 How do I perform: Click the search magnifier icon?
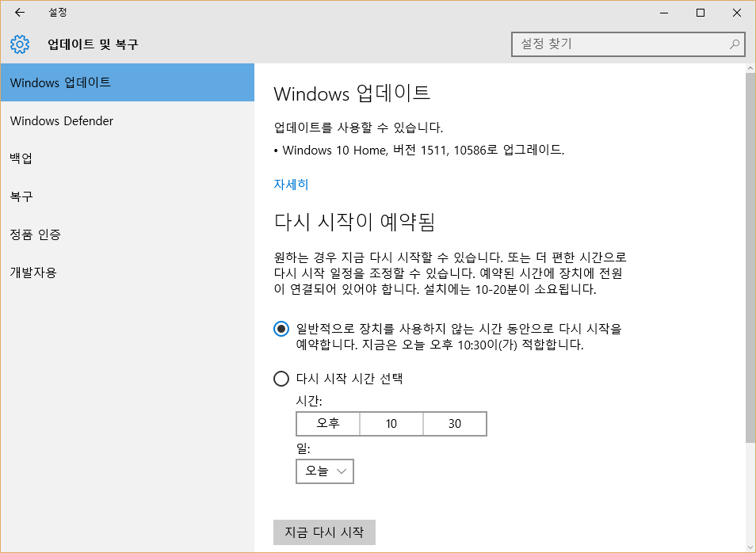coord(735,44)
